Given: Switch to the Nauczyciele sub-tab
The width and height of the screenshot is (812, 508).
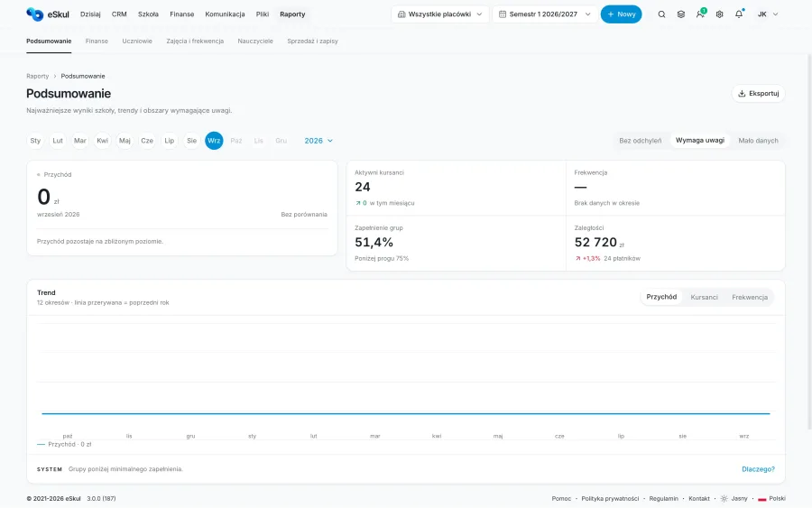Looking at the screenshot, I should [x=255, y=42].
